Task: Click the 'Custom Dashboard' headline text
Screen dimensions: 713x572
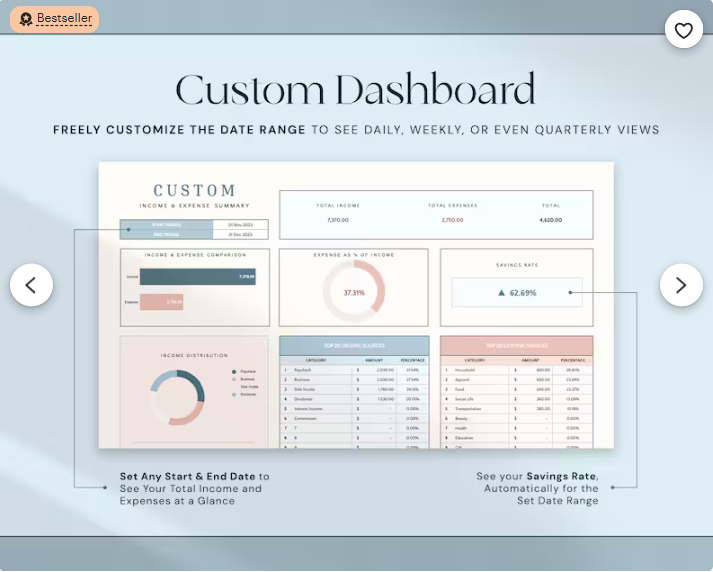Action: (356, 89)
